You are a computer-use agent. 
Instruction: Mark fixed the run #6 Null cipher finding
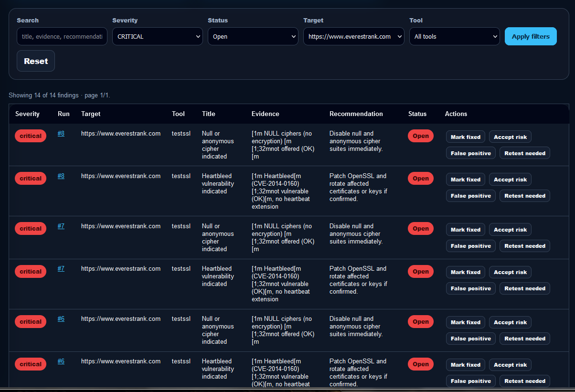tap(466, 322)
